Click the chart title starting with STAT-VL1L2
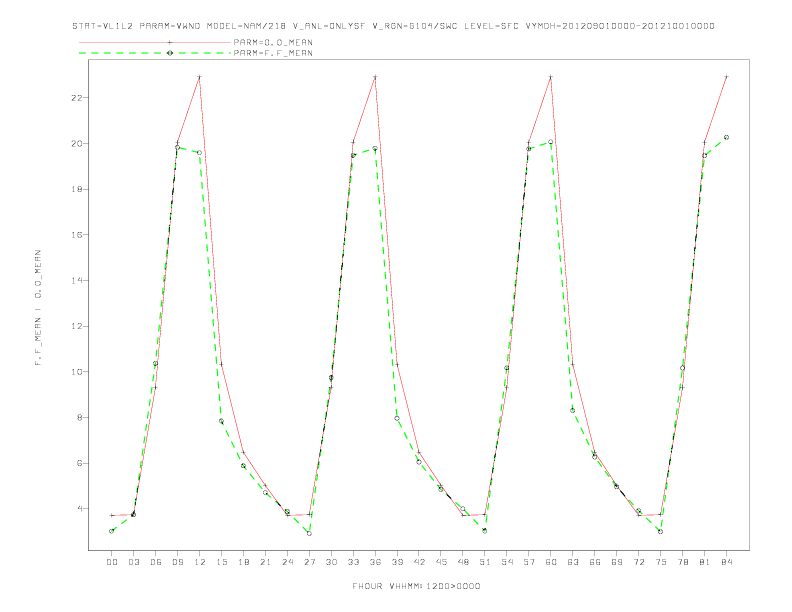Image resolution: width=792 pixels, height=612 pixels. point(393,26)
